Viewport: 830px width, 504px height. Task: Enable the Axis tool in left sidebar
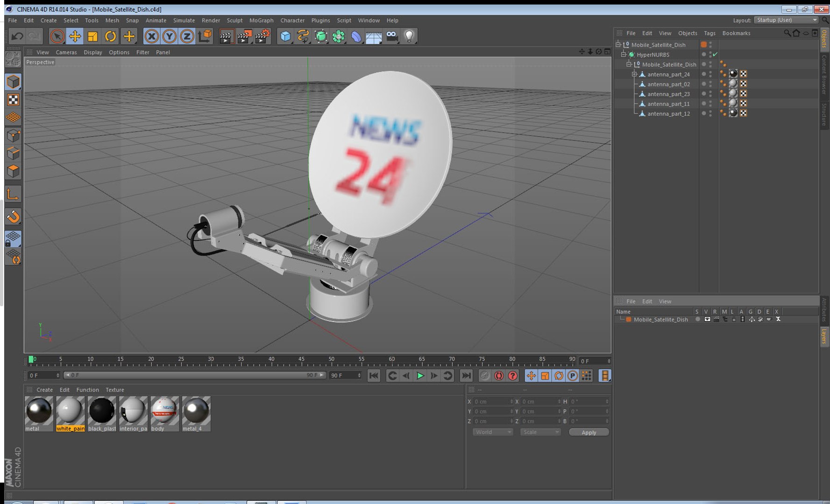(13, 194)
